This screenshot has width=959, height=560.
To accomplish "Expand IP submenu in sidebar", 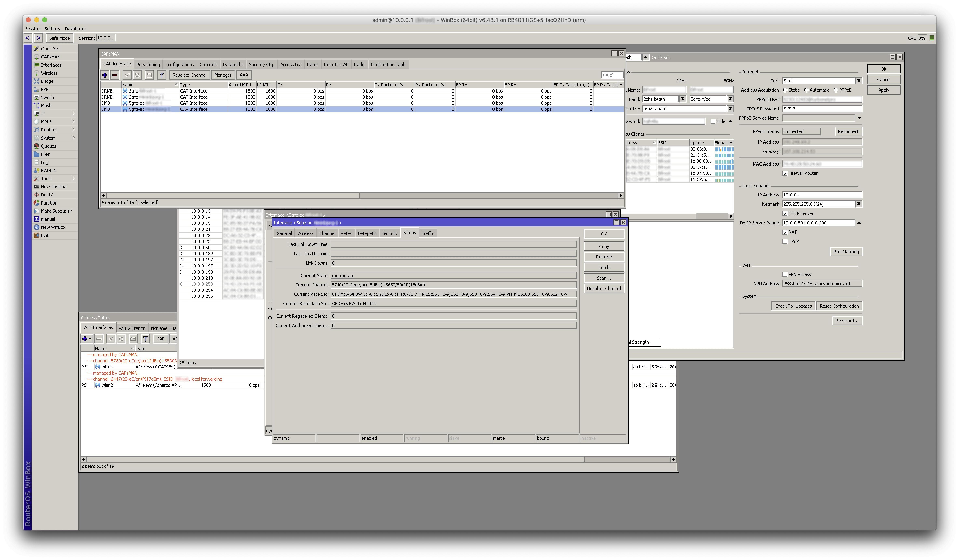I will click(x=73, y=113).
